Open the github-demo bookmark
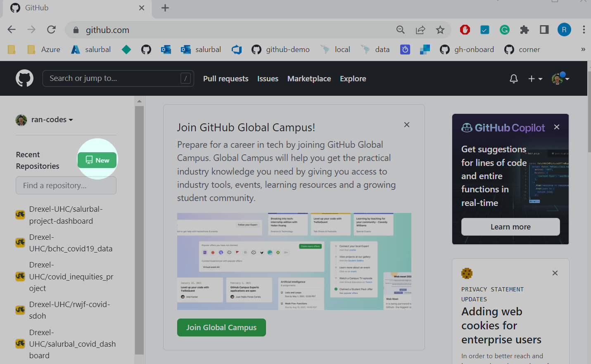591x364 pixels. (x=280, y=50)
